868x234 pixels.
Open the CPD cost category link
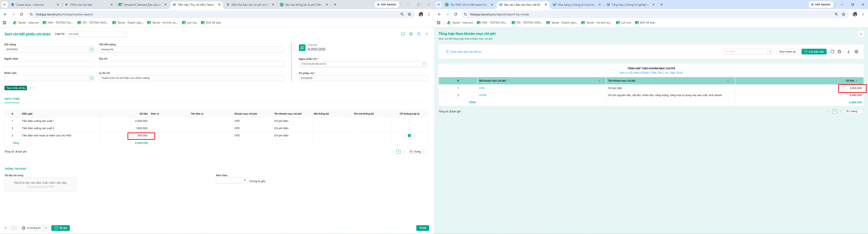point(482,88)
